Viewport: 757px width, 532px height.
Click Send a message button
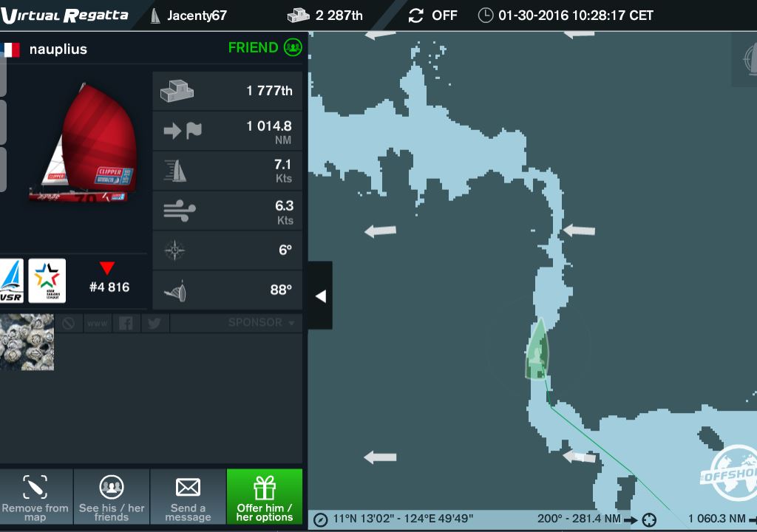(x=188, y=497)
